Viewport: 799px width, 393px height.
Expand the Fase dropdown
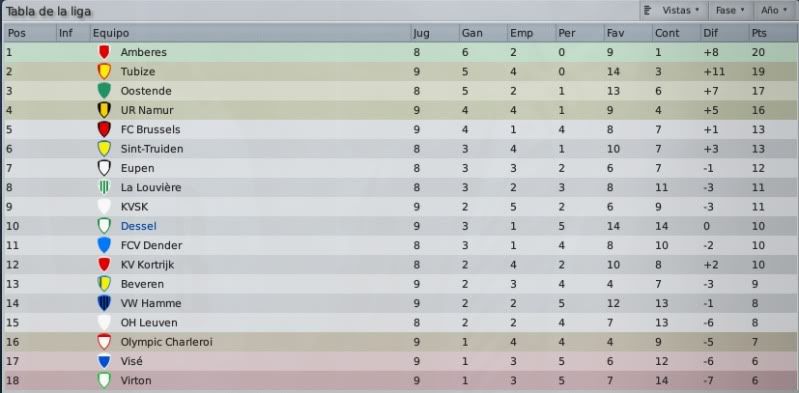[730, 10]
